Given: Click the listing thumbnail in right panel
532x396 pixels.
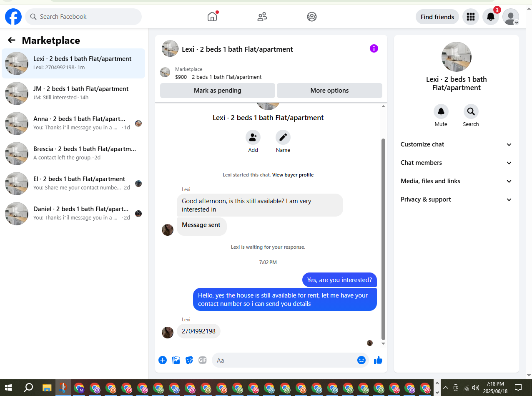Looking at the screenshot, I should click(x=457, y=57).
